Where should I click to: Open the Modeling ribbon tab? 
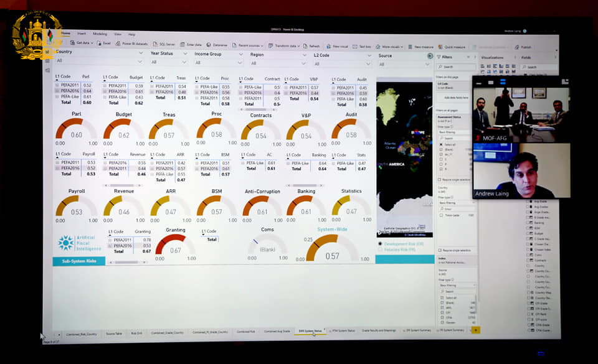tap(100, 34)
